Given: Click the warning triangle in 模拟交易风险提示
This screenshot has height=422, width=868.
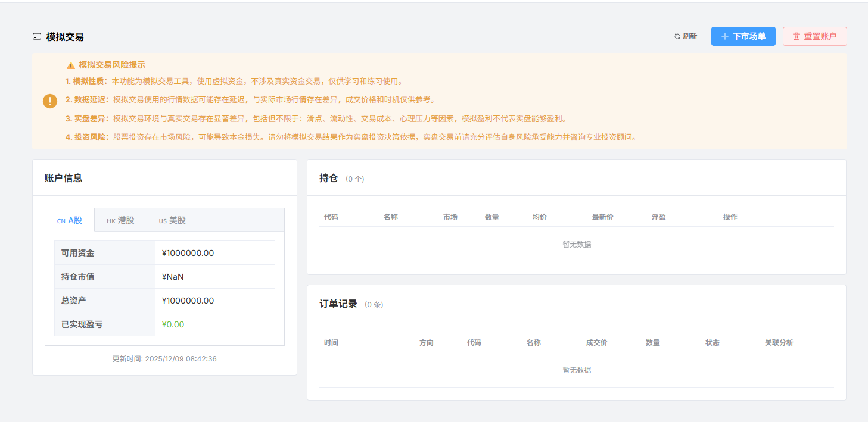Looking at the screenshot, I should point(69,64).
